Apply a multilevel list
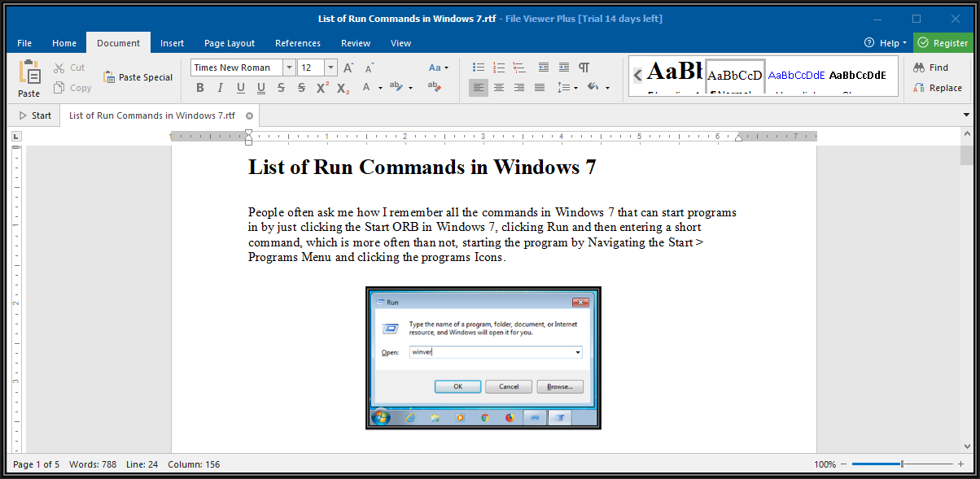 coord(519,67)
